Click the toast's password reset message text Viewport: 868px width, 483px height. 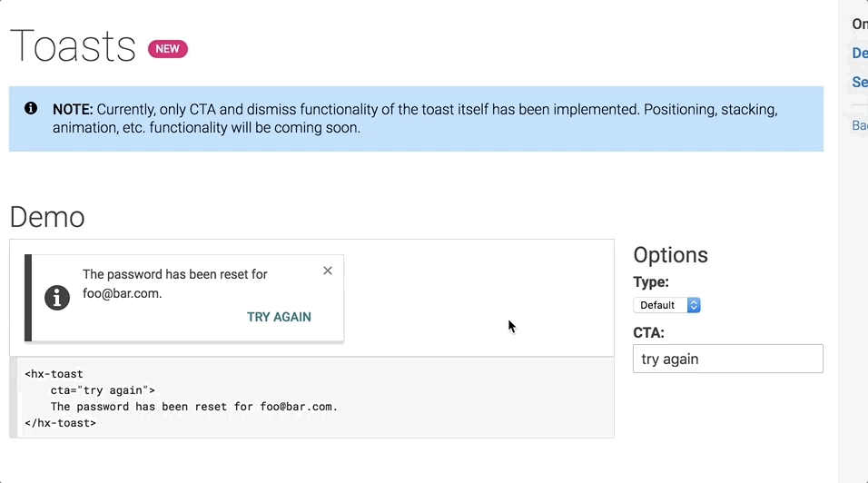(174, 283)
